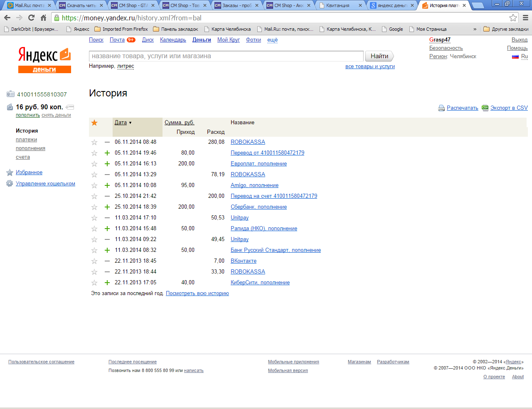
Task: Click the browser address bar URL
Action: pyautogui.click(x=132, y=18)
